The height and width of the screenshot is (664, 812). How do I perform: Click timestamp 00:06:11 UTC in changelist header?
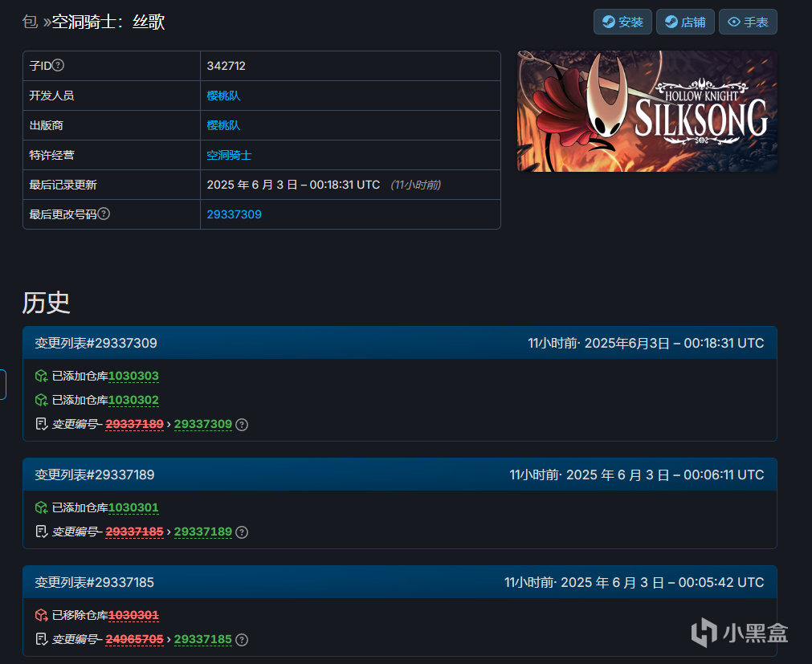pyautogui.click(x=724, y=475)
